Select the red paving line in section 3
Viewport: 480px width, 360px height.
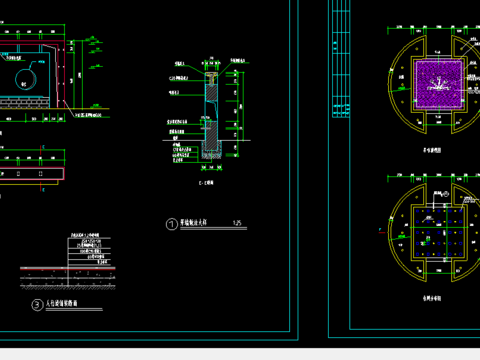(68, 268)
